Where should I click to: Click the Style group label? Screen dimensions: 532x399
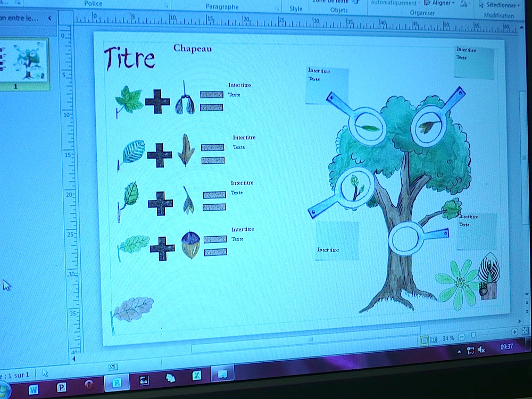click(296, 9)
